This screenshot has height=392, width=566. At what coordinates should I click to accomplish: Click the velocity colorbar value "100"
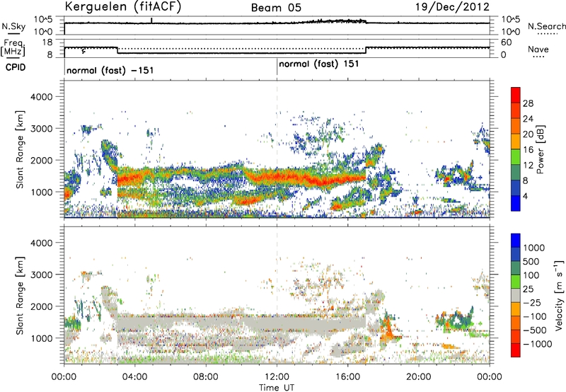point(531,275)
